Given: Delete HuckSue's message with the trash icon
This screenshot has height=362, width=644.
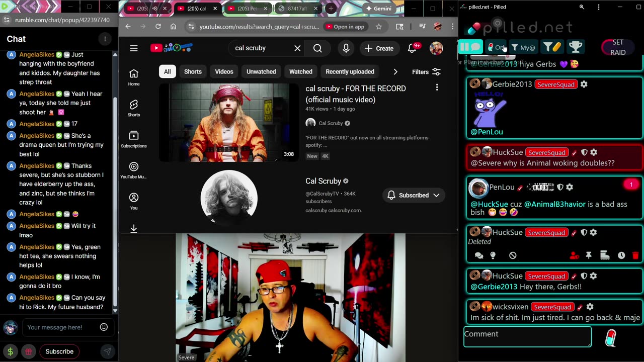Looking at the screenshot, I should 635,255.
